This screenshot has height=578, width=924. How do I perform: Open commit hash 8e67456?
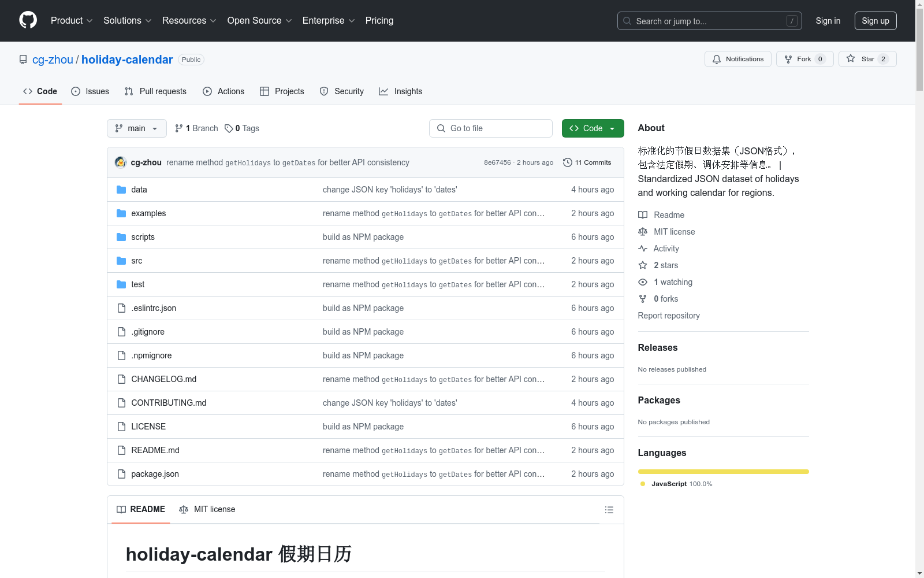[497, 162]
